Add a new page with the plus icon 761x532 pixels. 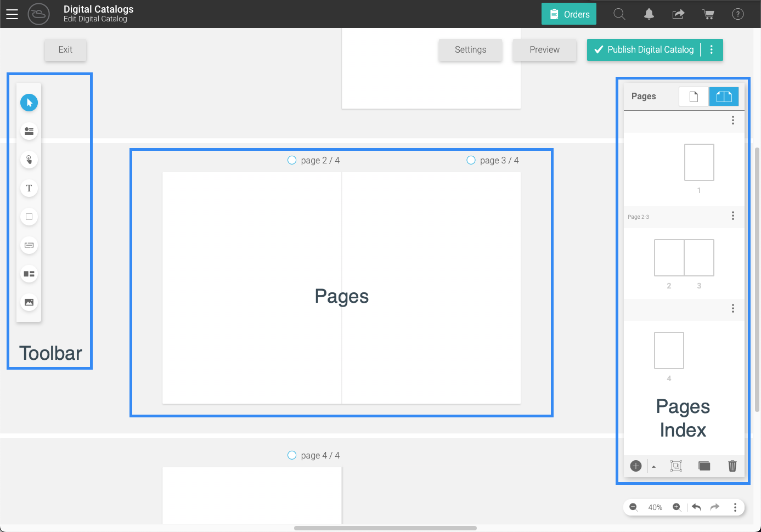(x=635, y=466)
